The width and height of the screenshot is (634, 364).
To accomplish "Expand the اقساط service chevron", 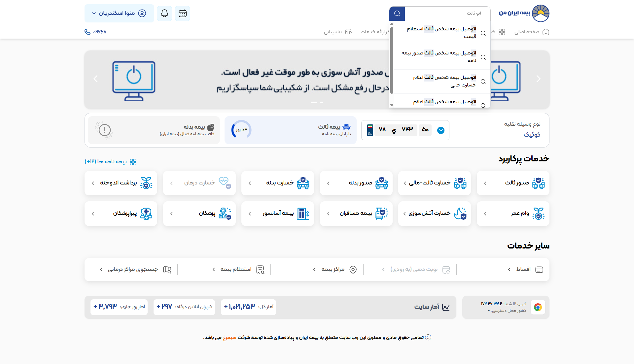I will [510, 269].
